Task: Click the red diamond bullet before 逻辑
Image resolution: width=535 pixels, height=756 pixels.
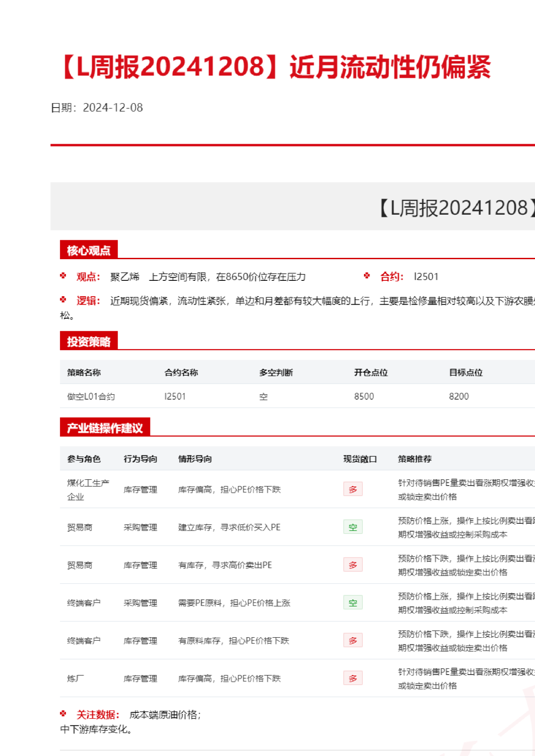Action: [63, 300]
